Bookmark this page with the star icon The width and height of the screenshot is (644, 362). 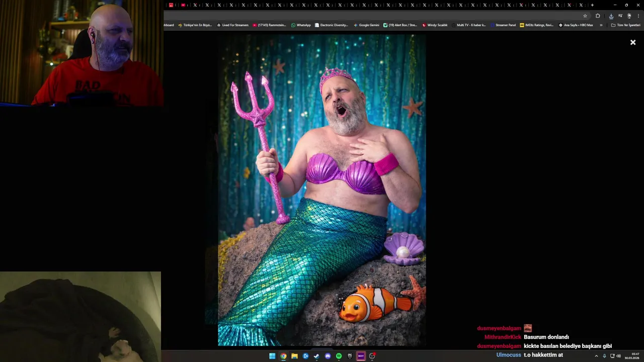(585, 16)
